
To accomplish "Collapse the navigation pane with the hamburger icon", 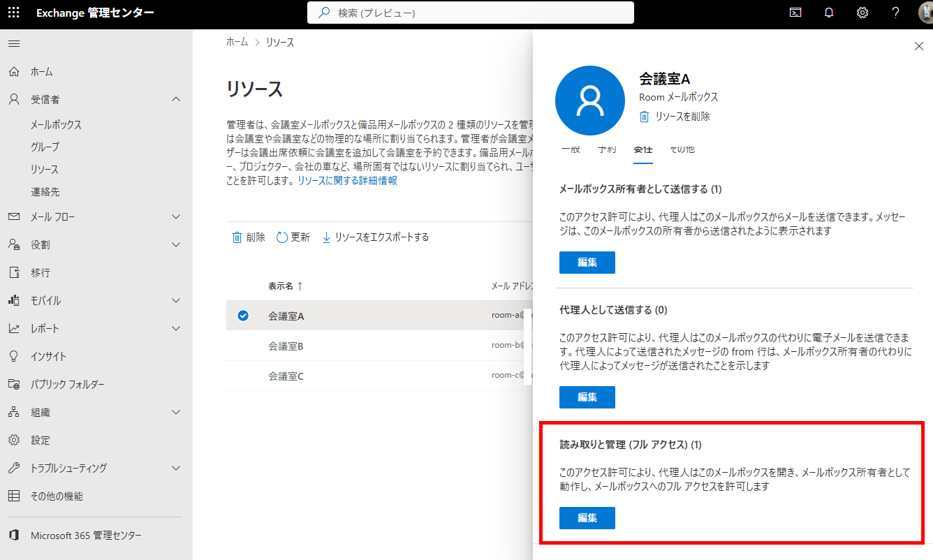I will tap(13, 43).
